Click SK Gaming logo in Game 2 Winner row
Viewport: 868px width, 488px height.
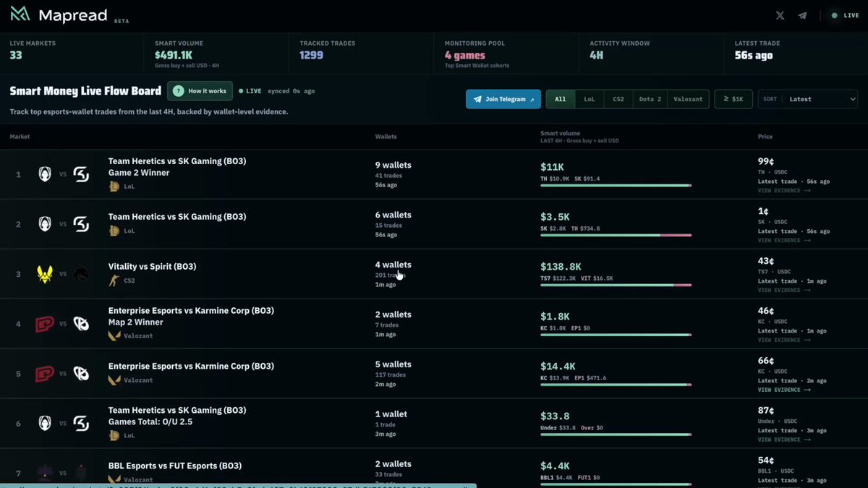click(x=81, y=174)
